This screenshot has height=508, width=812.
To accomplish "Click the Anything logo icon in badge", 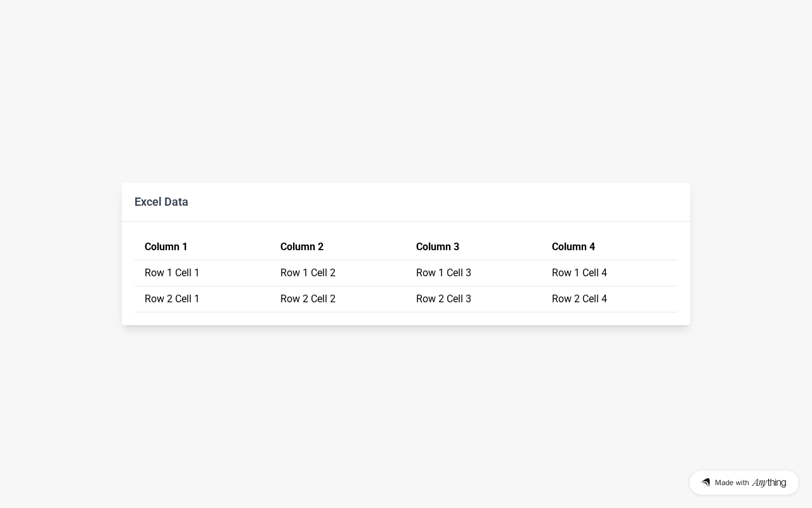I will click(705, 483).
